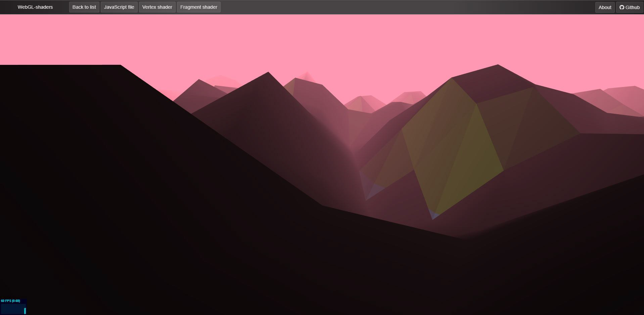Open the Fragment shader source
Viewport: 644px width, 315px height.
coord(199,7)
